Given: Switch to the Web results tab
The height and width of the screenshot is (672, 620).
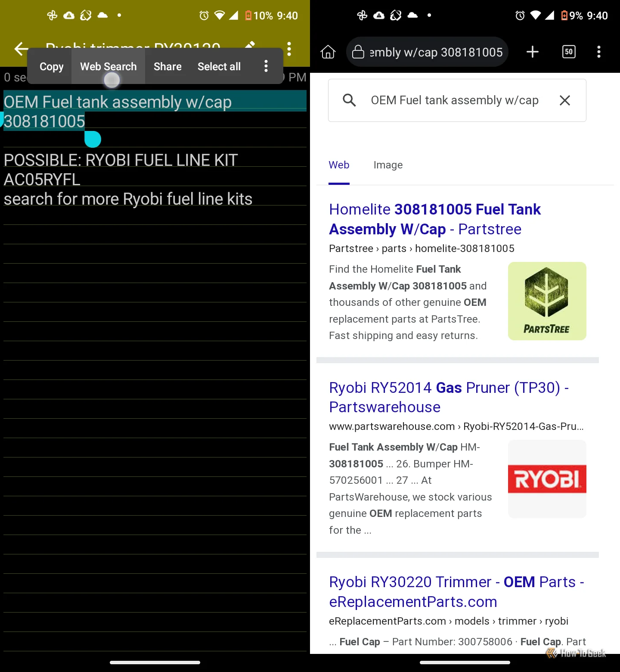Looking at the screenshot, I should (x=339, y=165).
